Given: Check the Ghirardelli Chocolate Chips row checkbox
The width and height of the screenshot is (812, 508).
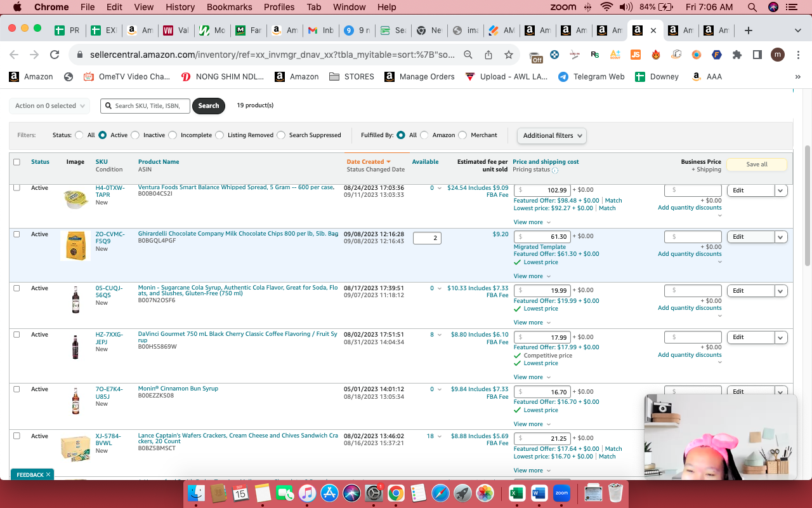Looking at the screenshot, I should [x=16, y=234].
